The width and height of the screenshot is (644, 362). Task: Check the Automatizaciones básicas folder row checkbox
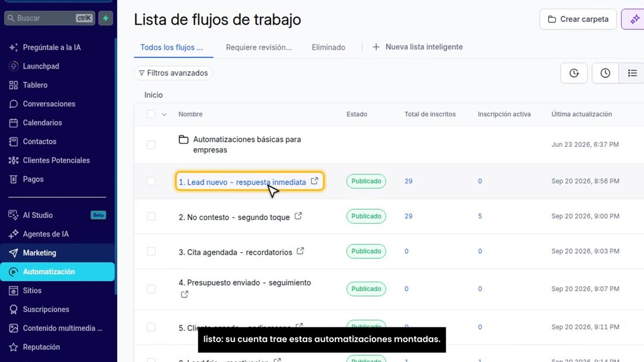pos(151,145)
